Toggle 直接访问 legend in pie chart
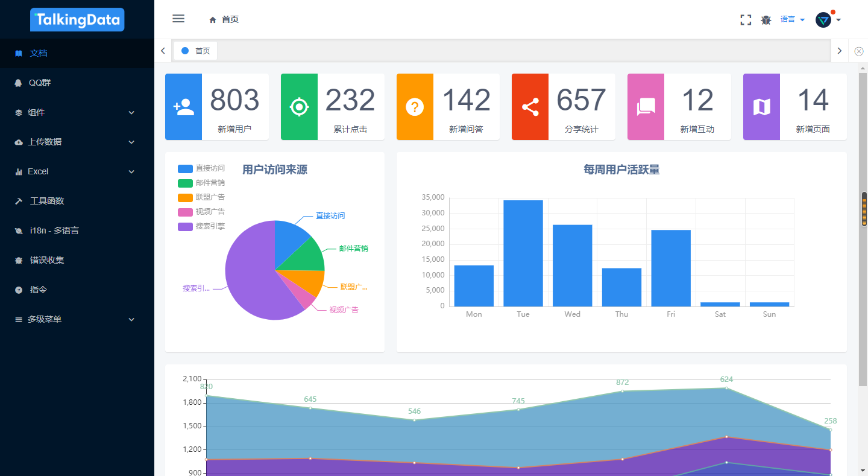Viewport: 868px width, 476px height. [x=201, y=168]
